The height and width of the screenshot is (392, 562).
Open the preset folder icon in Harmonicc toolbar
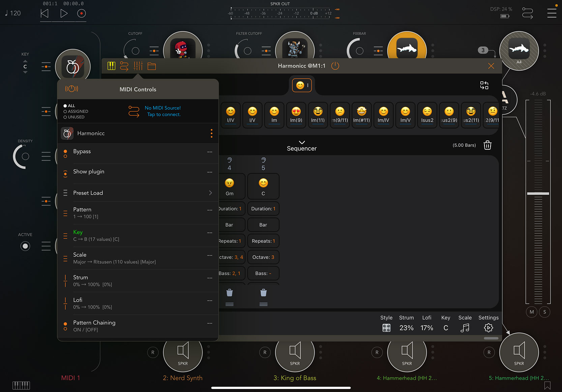click(x=151, y=66)
